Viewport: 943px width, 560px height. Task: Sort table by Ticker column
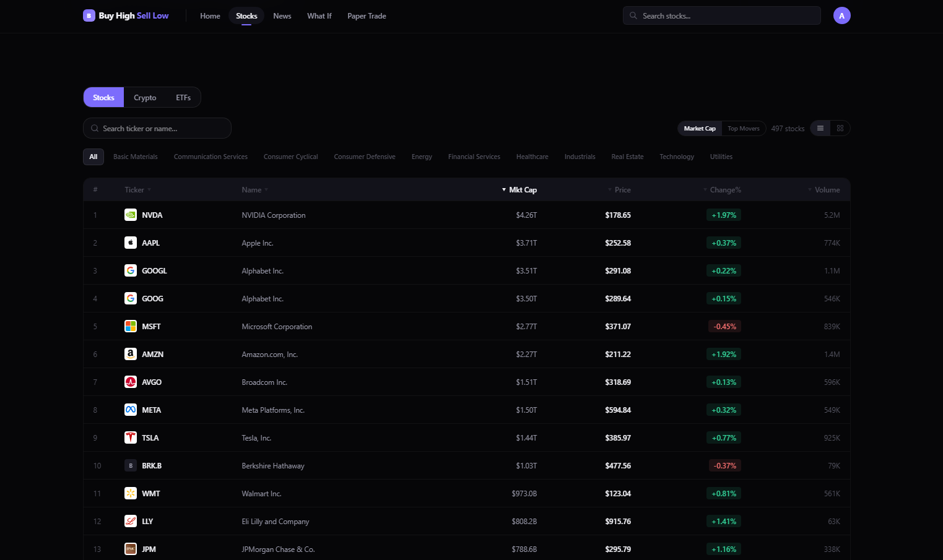pos(137,189)
